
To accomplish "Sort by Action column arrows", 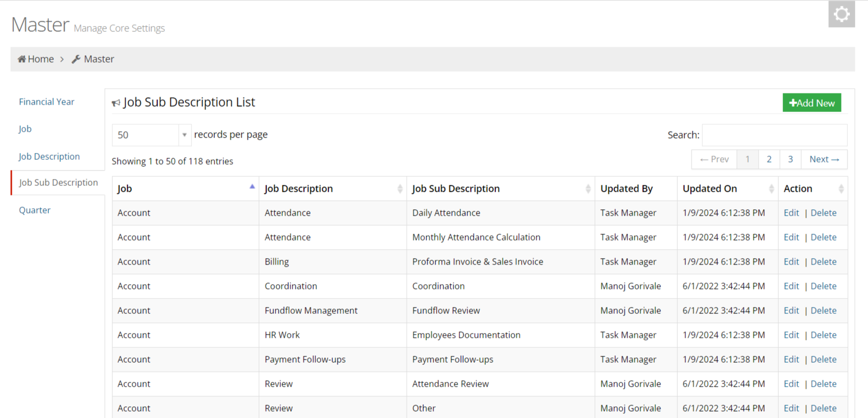I will click(x=841, y=189).
